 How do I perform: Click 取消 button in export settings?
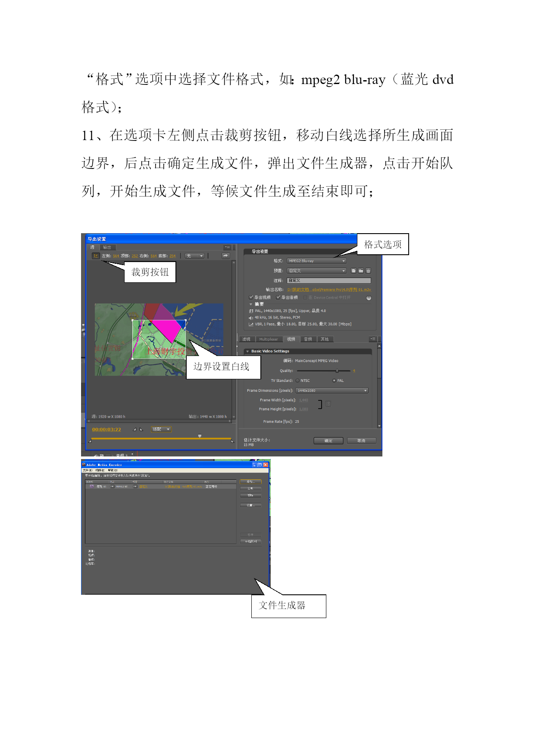(x=361, y=440)
